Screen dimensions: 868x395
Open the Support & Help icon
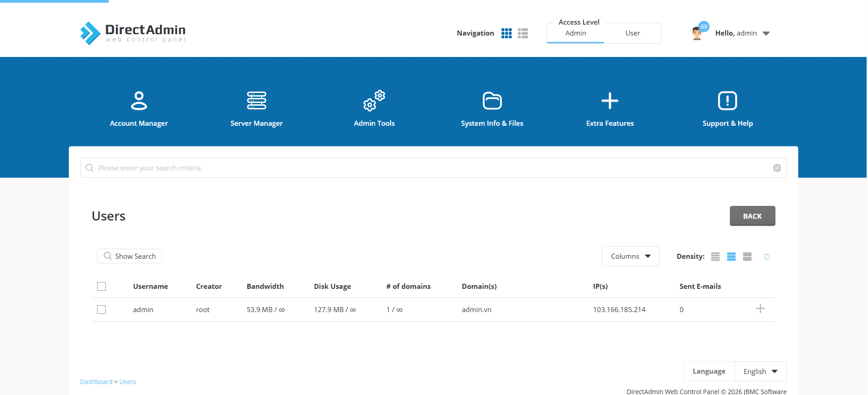pyautogui.click(x=727, y=101)
